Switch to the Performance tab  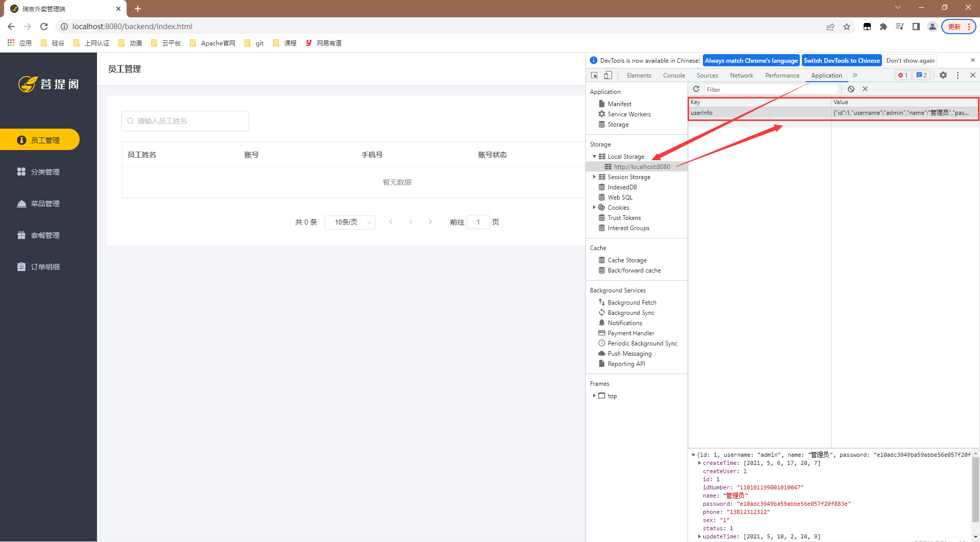tap(782, 75)
